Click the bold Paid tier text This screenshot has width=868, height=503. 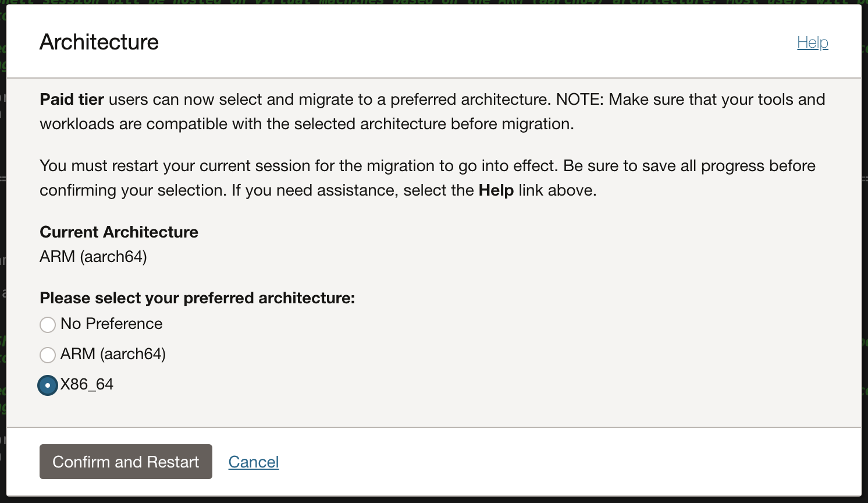[72, 99]
